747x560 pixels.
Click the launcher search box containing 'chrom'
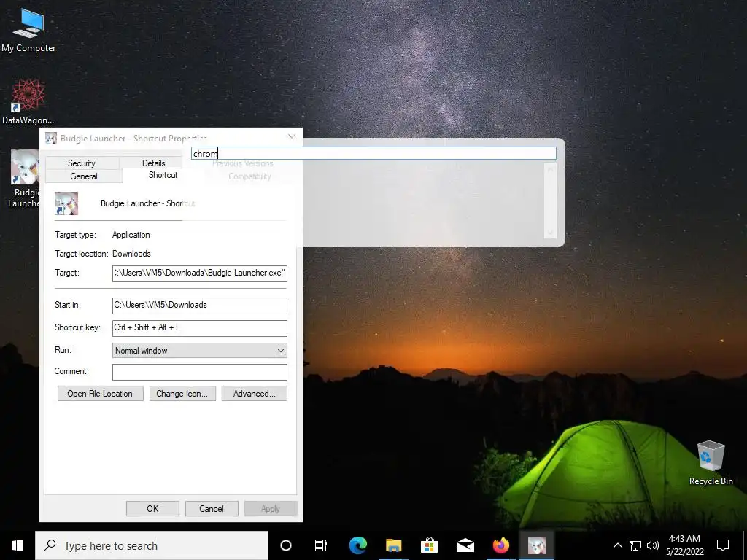[374, 153]
